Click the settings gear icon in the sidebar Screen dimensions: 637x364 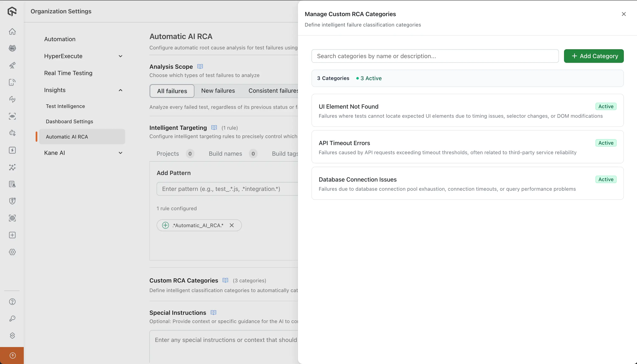pyautogui.click(x=12, y=252)
